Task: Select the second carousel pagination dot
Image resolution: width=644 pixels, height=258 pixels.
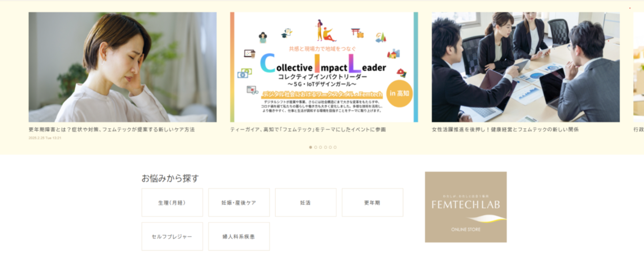Action: click(316, 147)
